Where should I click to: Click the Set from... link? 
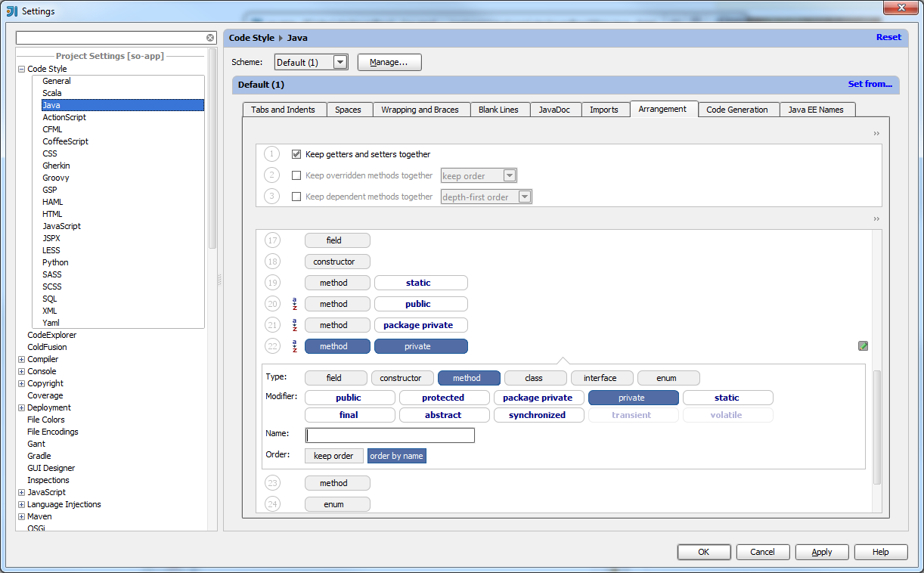[870, 84]
